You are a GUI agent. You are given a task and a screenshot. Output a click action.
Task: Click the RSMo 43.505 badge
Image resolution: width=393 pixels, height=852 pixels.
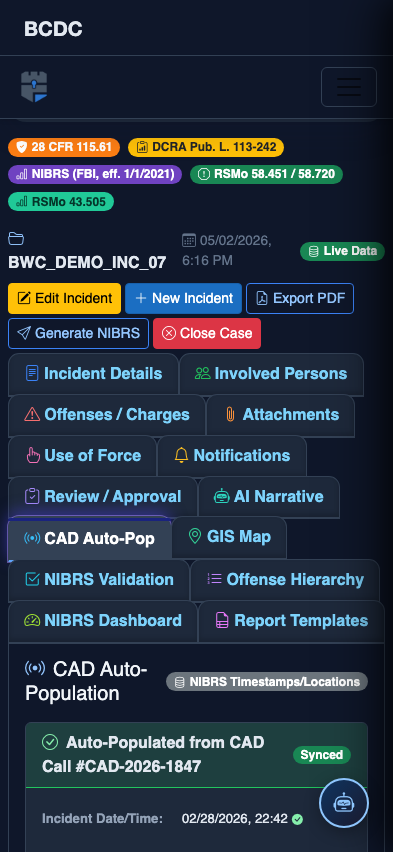[61, 202]
